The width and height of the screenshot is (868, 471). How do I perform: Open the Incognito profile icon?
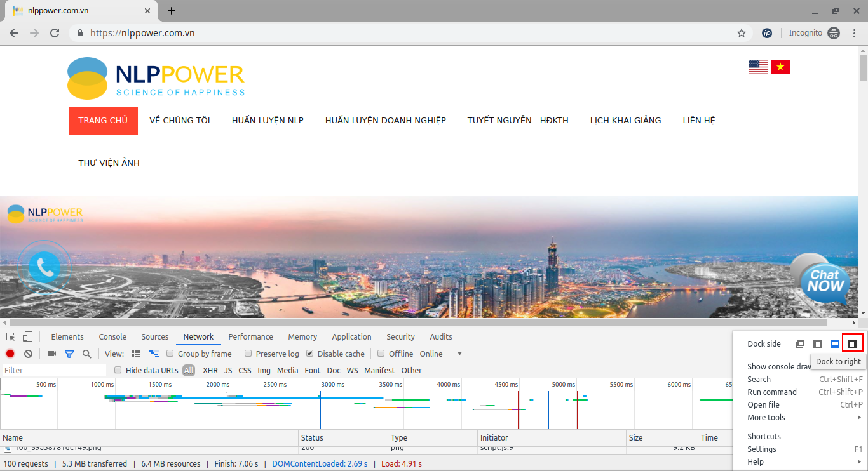tap(834, 33)
